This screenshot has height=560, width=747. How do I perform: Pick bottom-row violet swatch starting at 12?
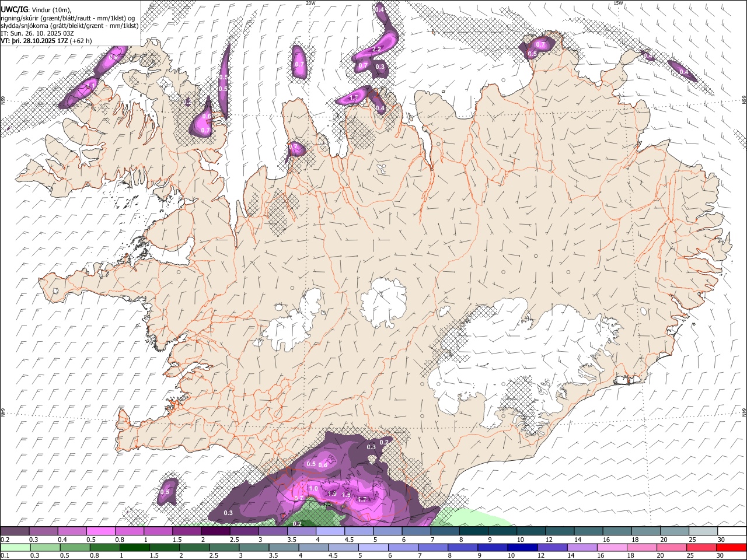tap(553, 547)
